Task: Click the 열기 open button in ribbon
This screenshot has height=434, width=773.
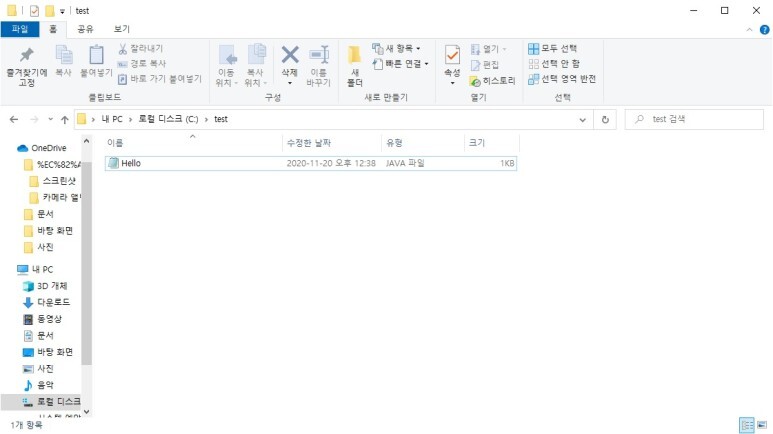Action: (489, 49)
